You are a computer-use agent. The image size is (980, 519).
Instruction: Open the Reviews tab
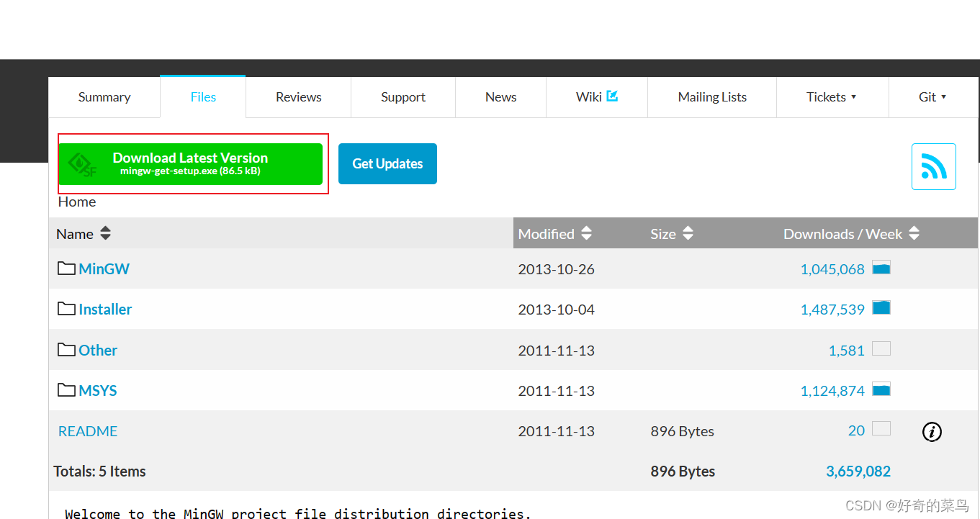(297, 96)
